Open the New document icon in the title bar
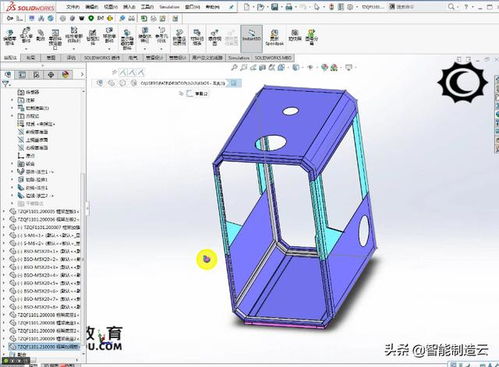Image resolution: width=499 pixels, height=367 pixels. [246, 7]
